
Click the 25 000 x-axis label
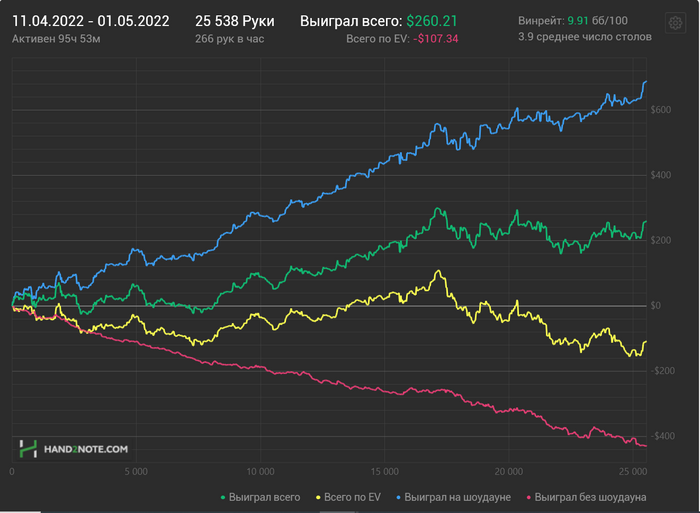[633, 472]
